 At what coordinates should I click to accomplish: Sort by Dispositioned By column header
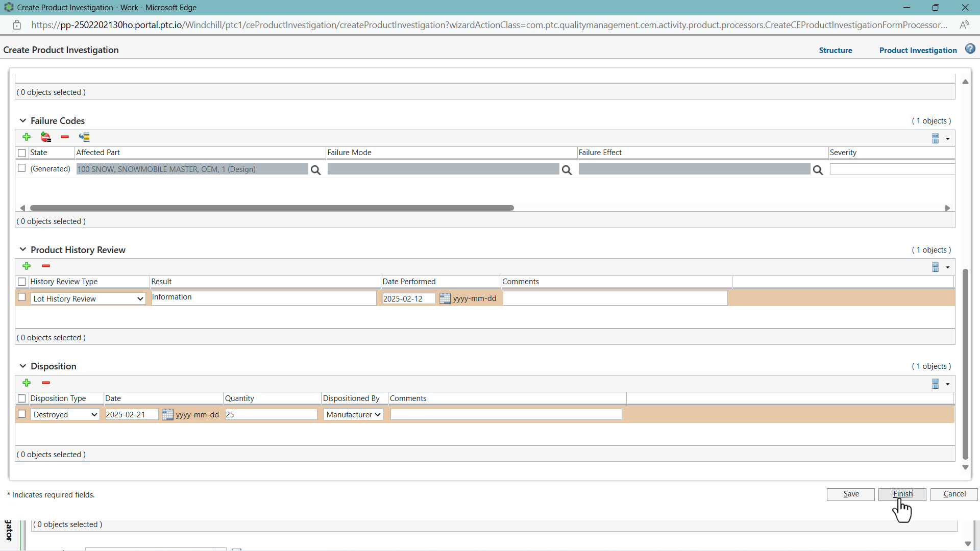[355, 398]
